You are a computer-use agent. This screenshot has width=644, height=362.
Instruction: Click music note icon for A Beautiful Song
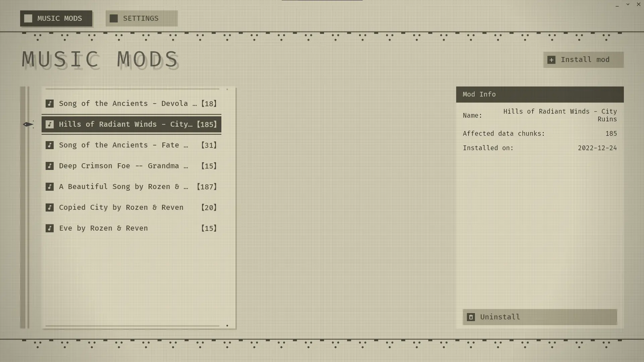(x=50, y=187)
